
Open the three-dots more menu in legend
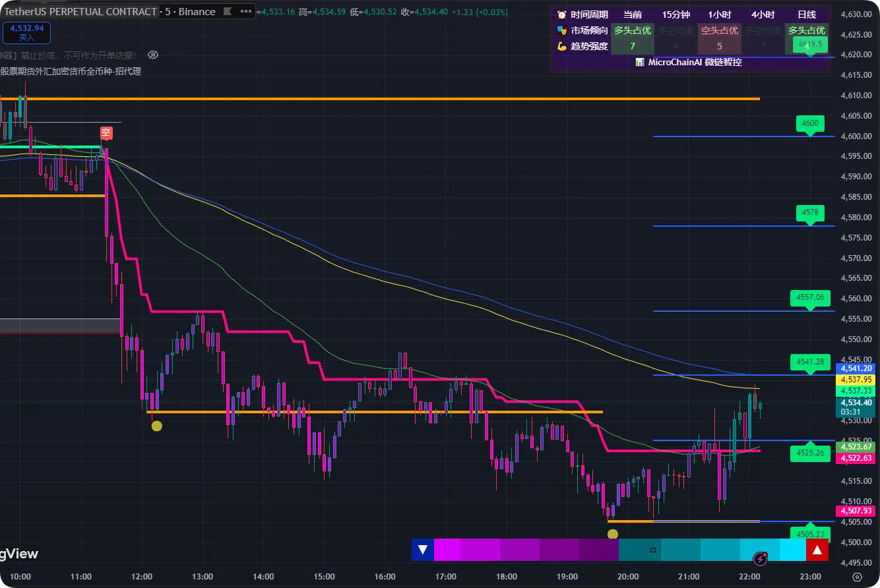[246, 11]
